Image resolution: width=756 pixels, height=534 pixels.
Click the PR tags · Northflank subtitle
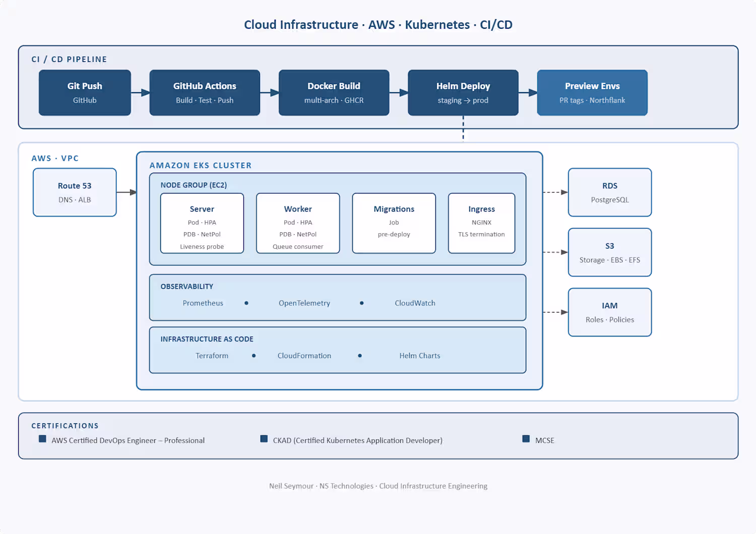click(x=592, y=100)
